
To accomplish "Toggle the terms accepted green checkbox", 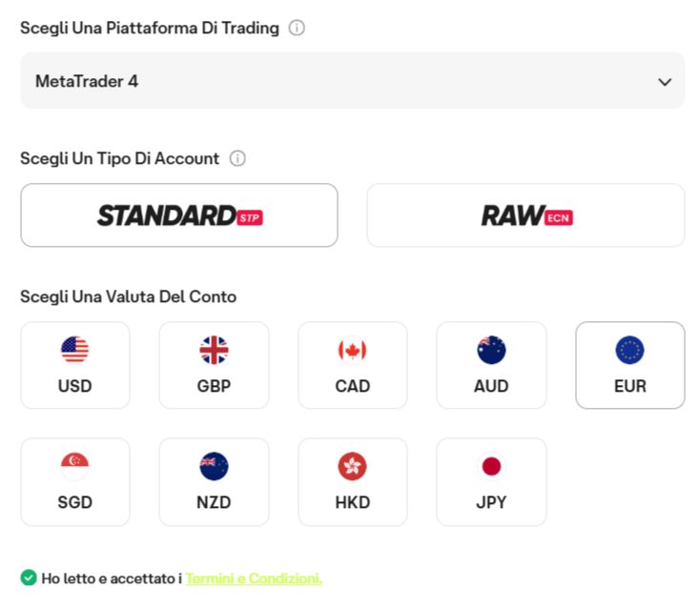I will coord(29,578).
